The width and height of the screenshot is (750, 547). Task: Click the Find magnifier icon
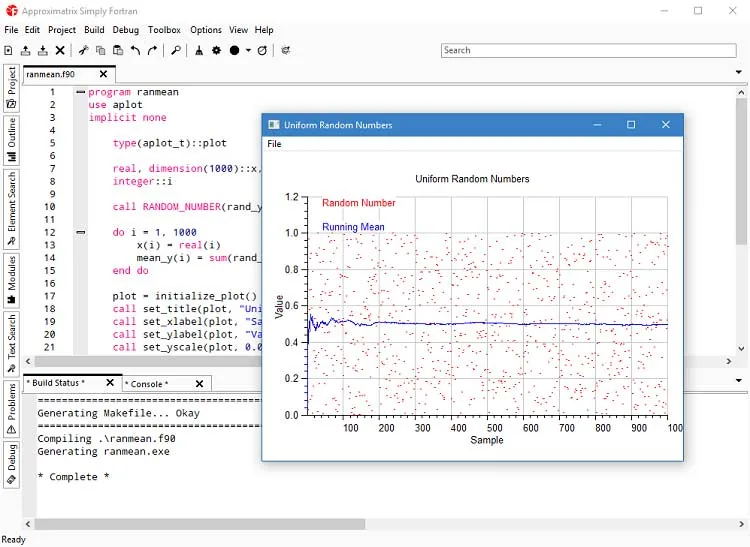tap(176, 50)
